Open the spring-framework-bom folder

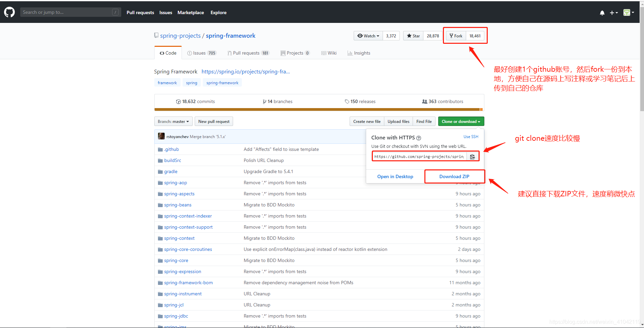188,283
